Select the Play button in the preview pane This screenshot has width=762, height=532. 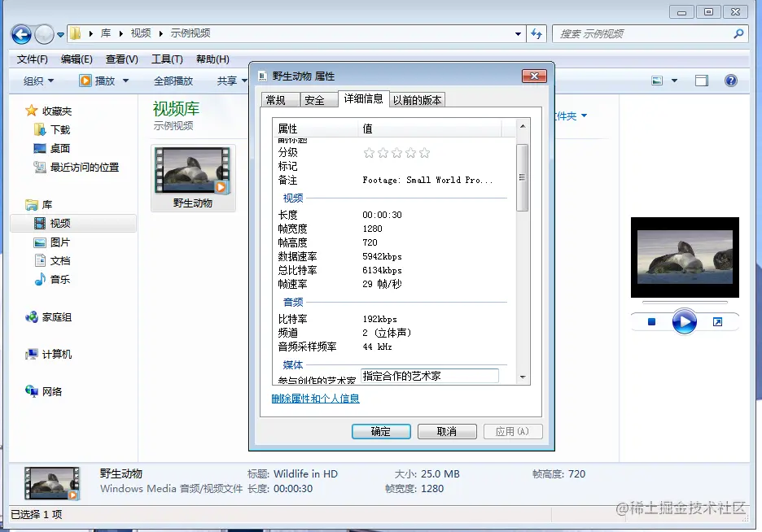coord(685,321)
